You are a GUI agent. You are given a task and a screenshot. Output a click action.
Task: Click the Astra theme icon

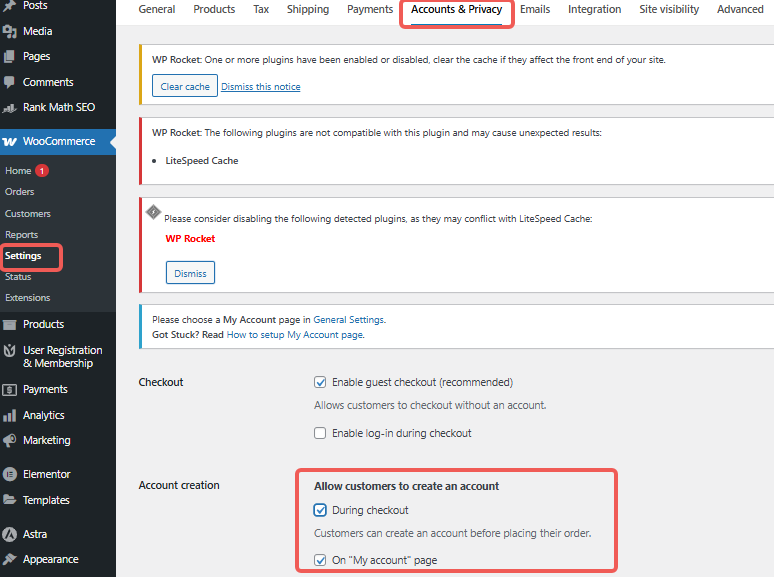coord(10,534)
